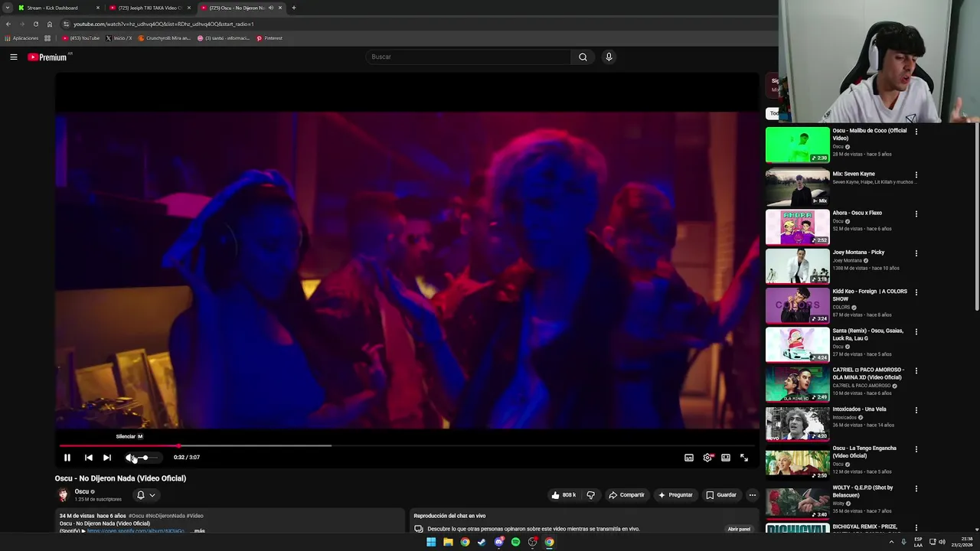Screen dimensions: 980x551
Task: Switch to Jeeiph TIKI TAKA Video tab
Action: [149, 8]
